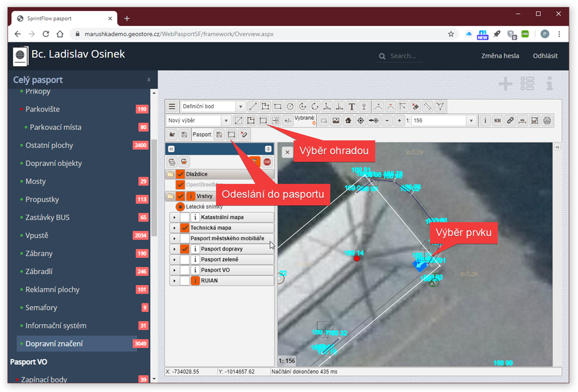Click the print map icon
Screen dimensions: 578x392
click(x=547, y=120)
